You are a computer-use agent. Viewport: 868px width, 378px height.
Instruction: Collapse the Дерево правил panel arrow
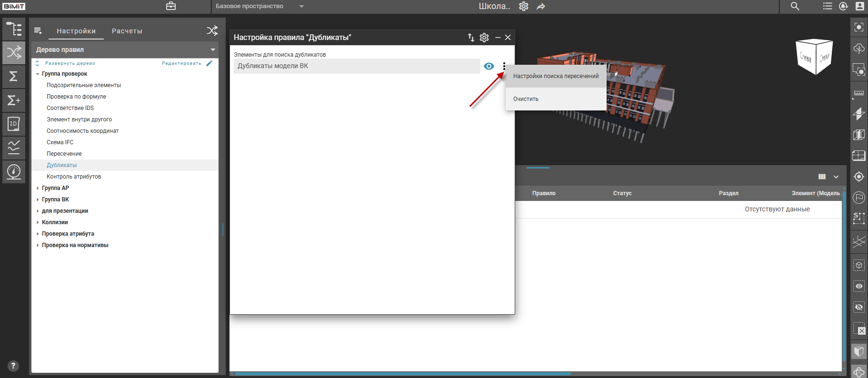[213, 50]
